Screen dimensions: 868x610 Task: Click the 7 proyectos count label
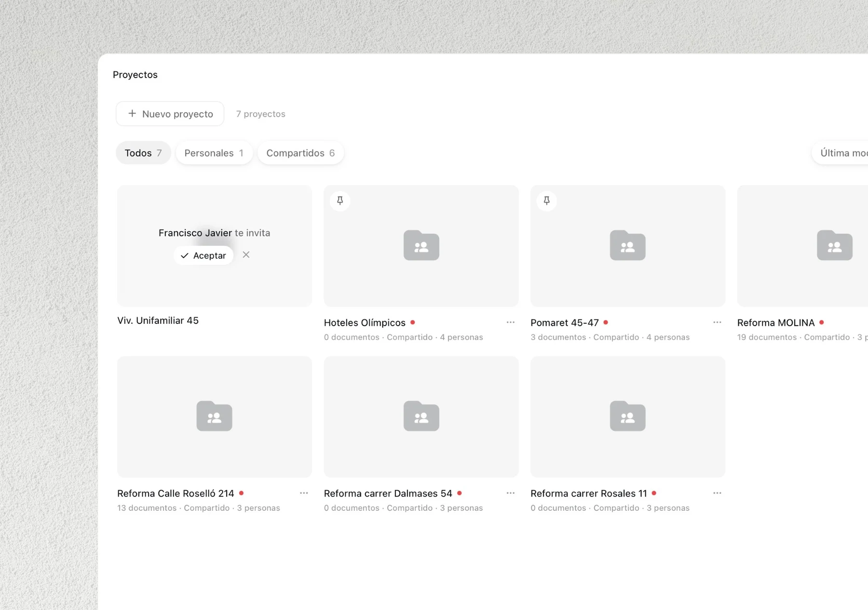tap(261, 114)
